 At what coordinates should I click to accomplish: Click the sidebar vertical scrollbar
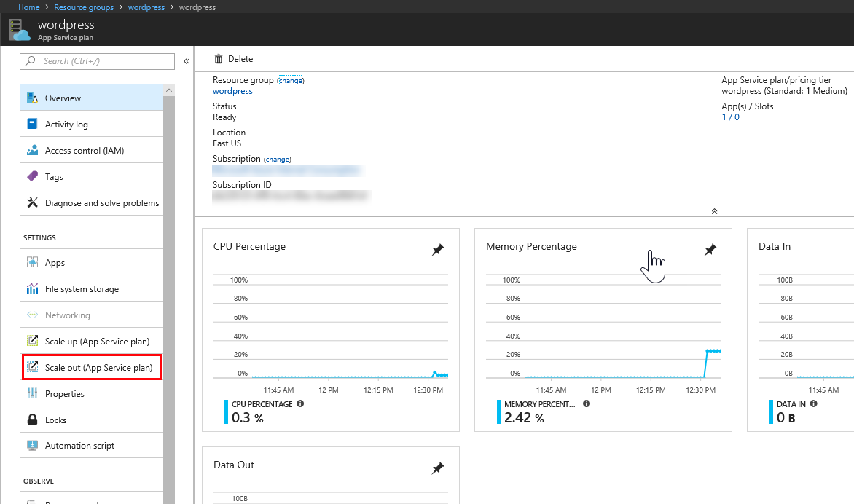coord(169,299)
